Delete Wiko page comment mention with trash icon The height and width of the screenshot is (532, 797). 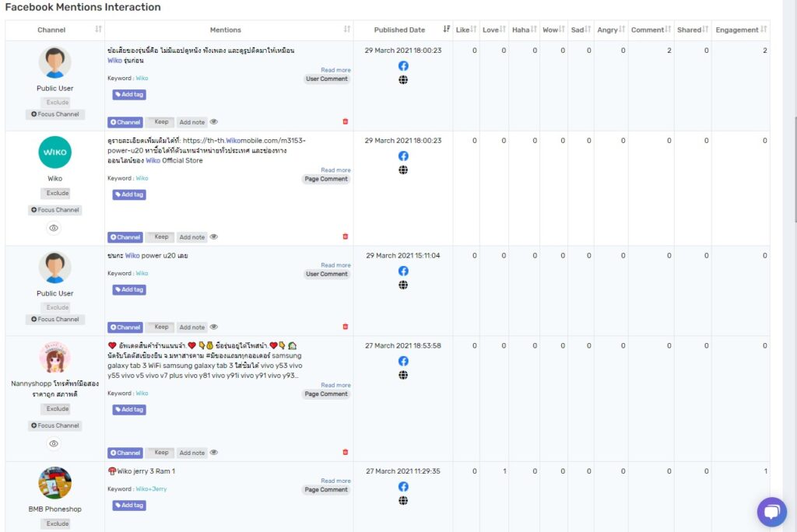click(345, 236)
